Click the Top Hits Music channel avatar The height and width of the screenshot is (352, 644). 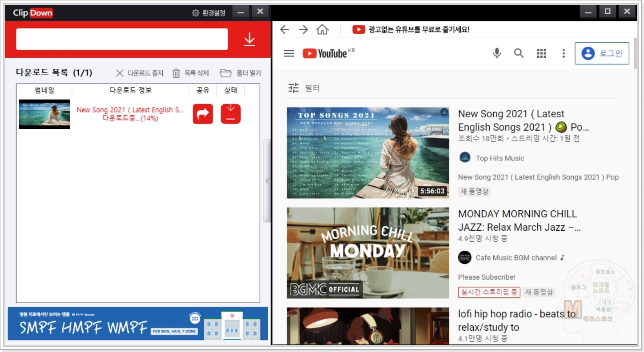[x=465, y=157]
